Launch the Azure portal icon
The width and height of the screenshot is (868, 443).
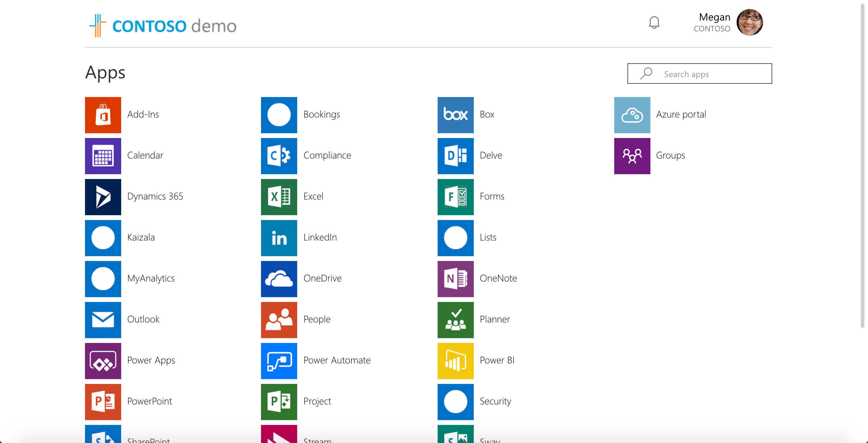[632, 115]
